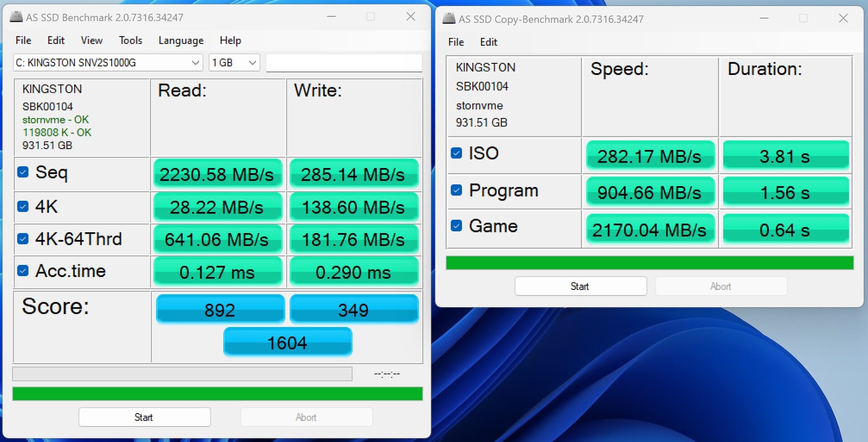The width and height of the screenshot is (868, 442).
Task: Minimize the AS SSD Copy-Benchmark window
Action: [764, 19]
